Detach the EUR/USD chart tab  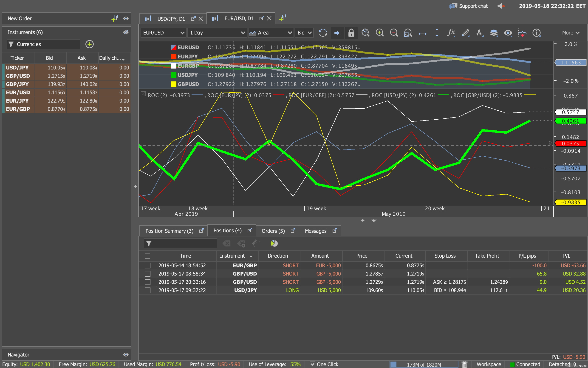[262, 18]
